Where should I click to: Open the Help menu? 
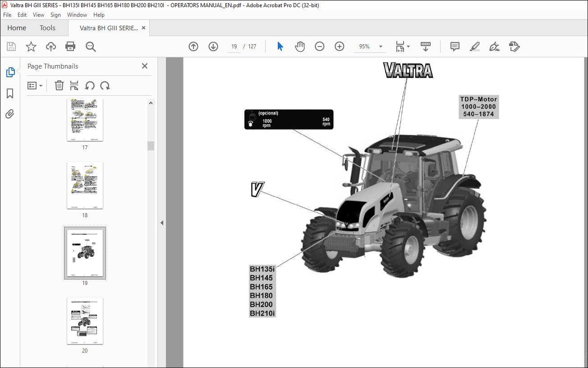coord(99,15)
